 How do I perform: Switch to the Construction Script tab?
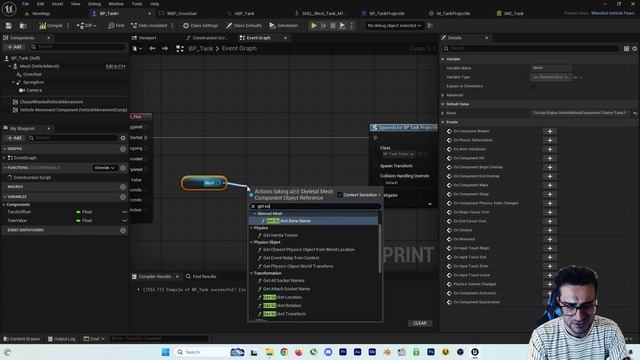209,38
